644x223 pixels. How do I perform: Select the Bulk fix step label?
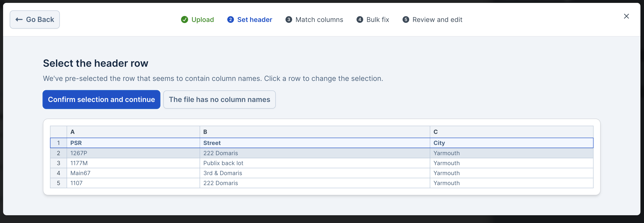click(378, 20)
